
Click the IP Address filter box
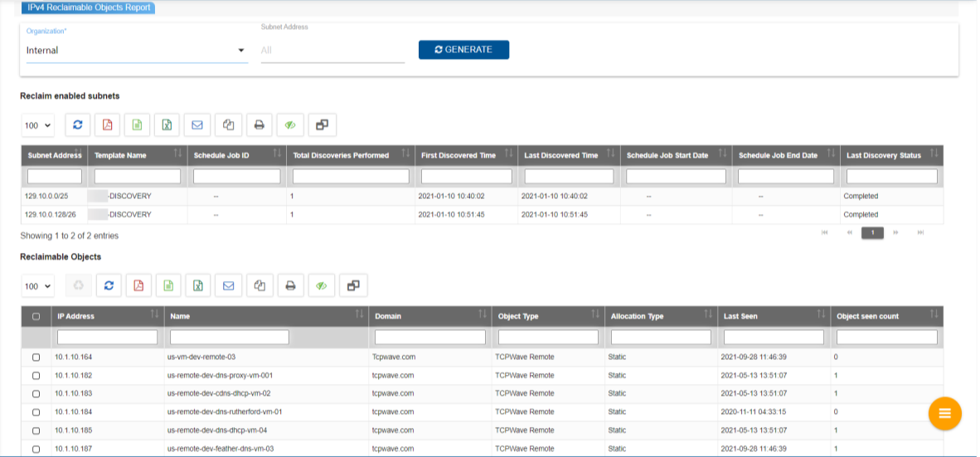pyautogui.click(x=108, y=338)
